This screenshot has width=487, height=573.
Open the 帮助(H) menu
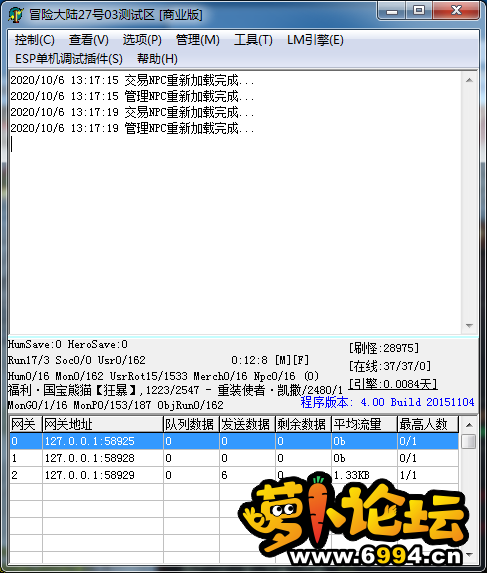coord(157,59)
